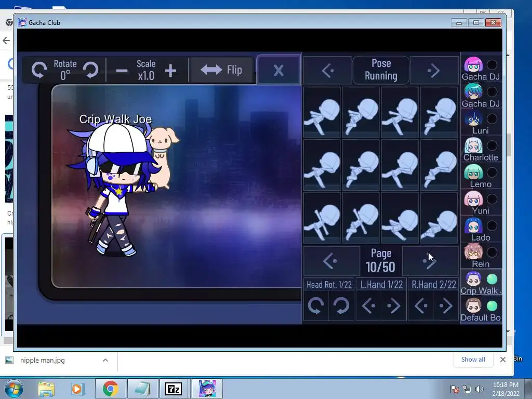Image resolution: width=532 pixels, height=399 pixels.
Task: Expand options chevron for nipple man.jpg download
Action: [x=105, y=361]
